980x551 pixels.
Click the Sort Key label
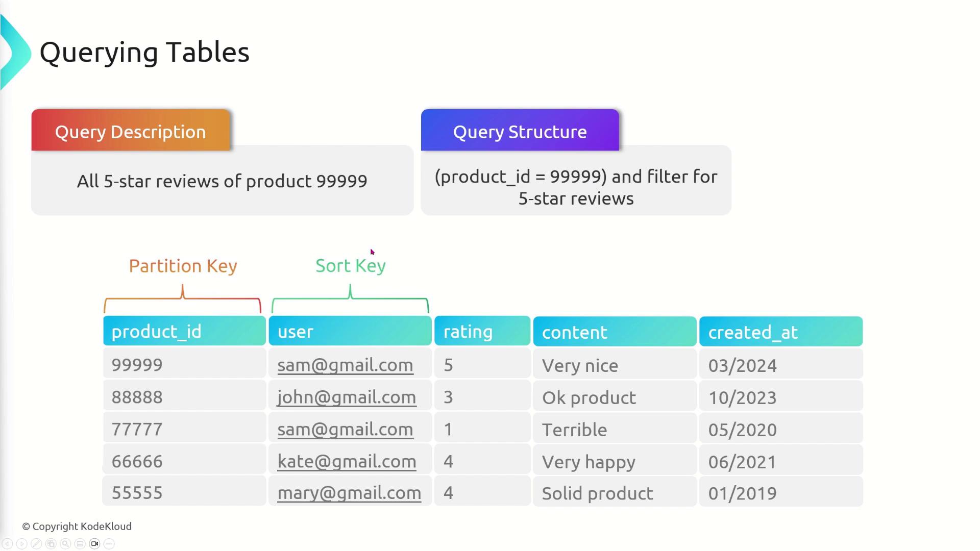(x=351, y=266)
